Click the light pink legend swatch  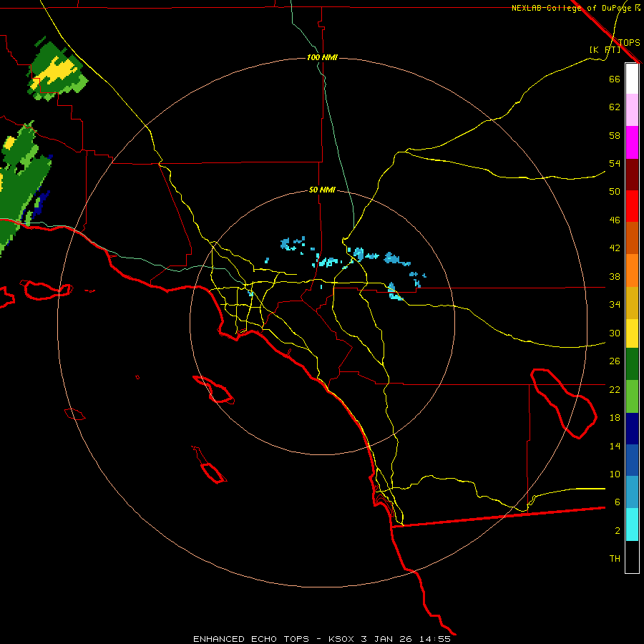[x=632, y=109]
